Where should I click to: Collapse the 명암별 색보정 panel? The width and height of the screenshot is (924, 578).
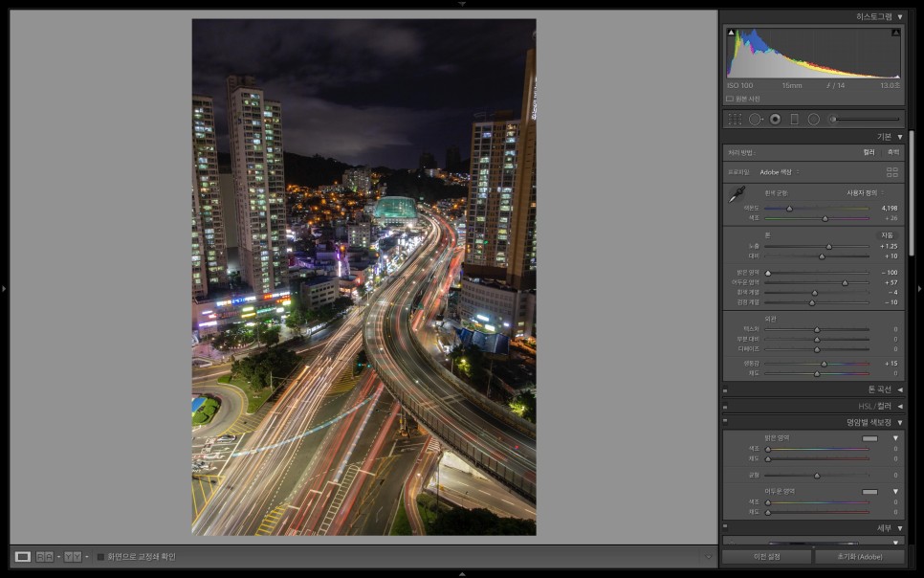pos(900,422)
